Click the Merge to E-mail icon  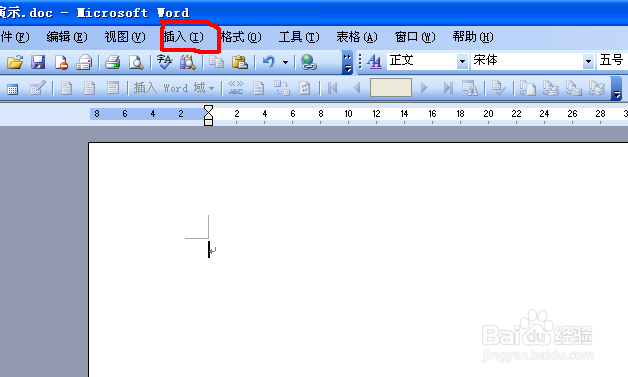pyautogui.click(x=574, y=88)
